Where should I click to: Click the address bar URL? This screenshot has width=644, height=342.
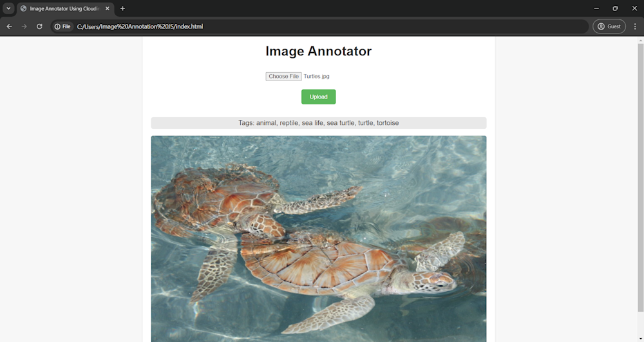click(140, 26)
